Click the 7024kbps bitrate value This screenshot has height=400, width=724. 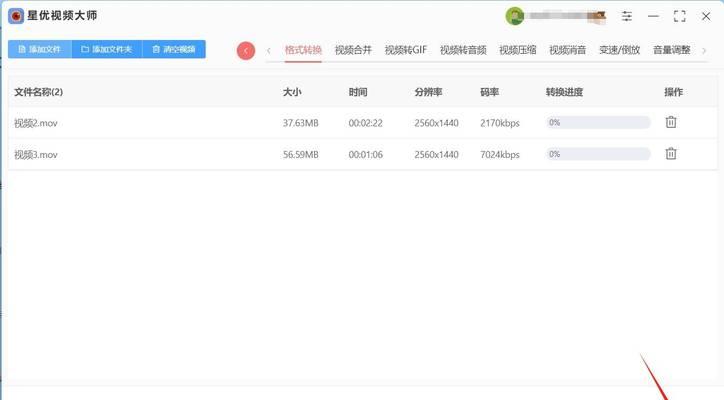coord(500,155)
